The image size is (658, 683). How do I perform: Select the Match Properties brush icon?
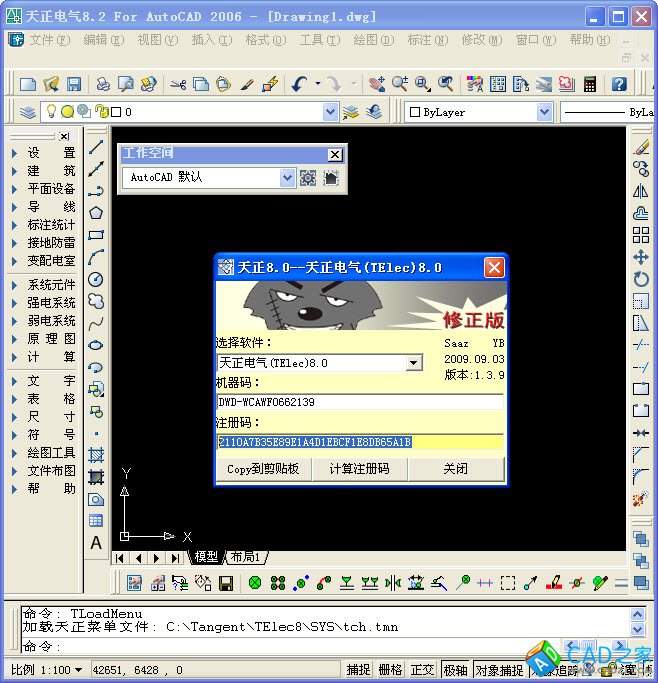coord(247,84)
